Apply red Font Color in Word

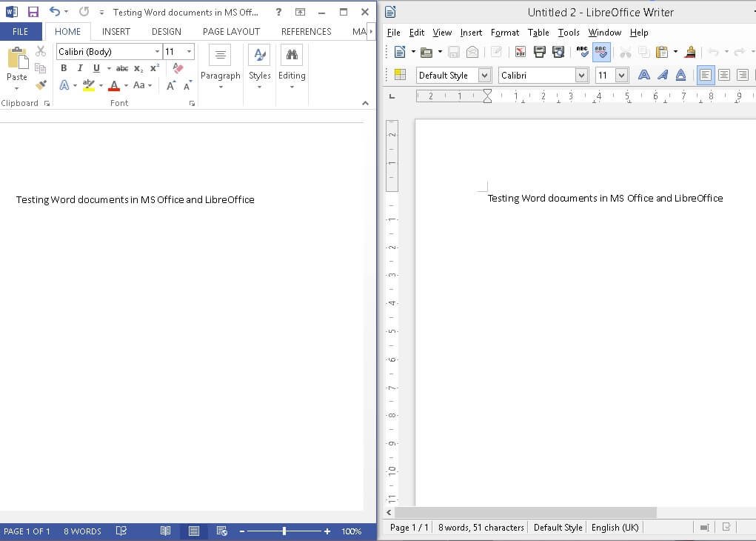point(114,85)
